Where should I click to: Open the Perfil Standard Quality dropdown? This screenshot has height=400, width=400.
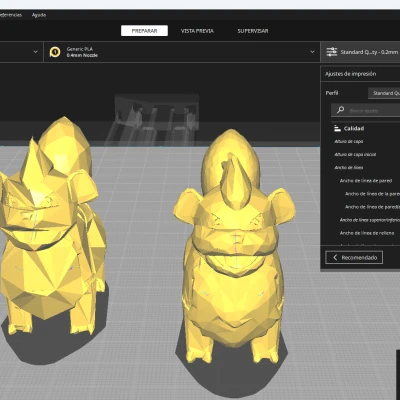point(384,93)
